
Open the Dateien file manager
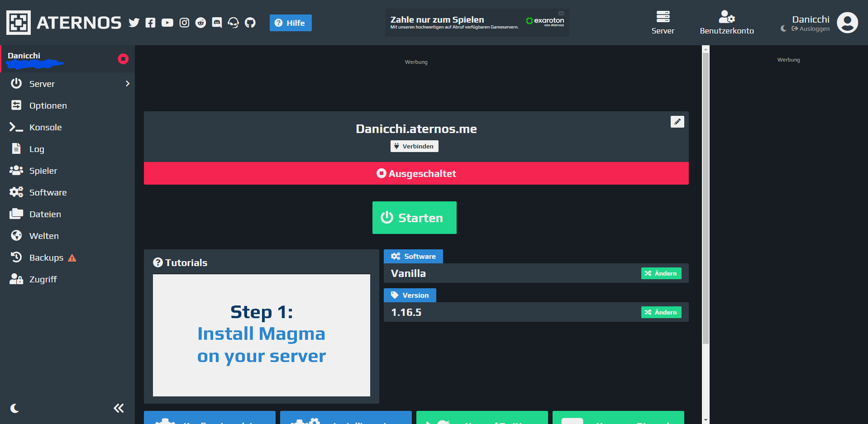[67, 214]
